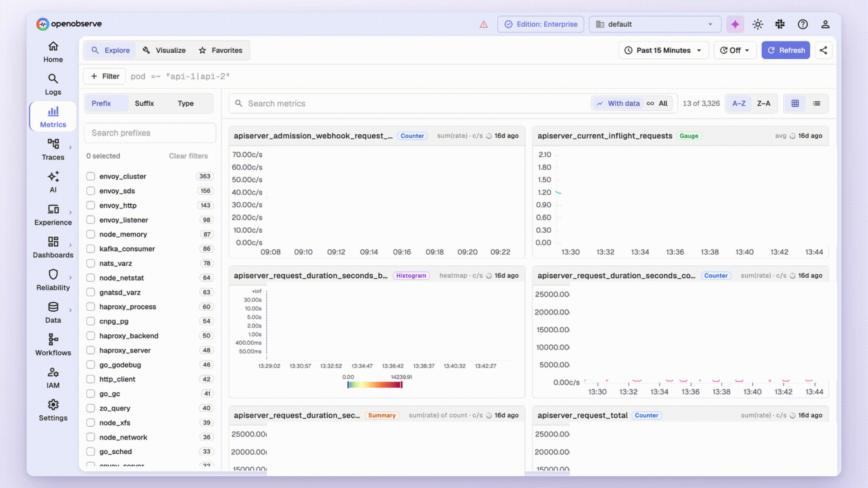Image resolution: width=868 pixels, height=488 pixels.
Task: Open the user profile icon
Action: (x=825, y=24)
